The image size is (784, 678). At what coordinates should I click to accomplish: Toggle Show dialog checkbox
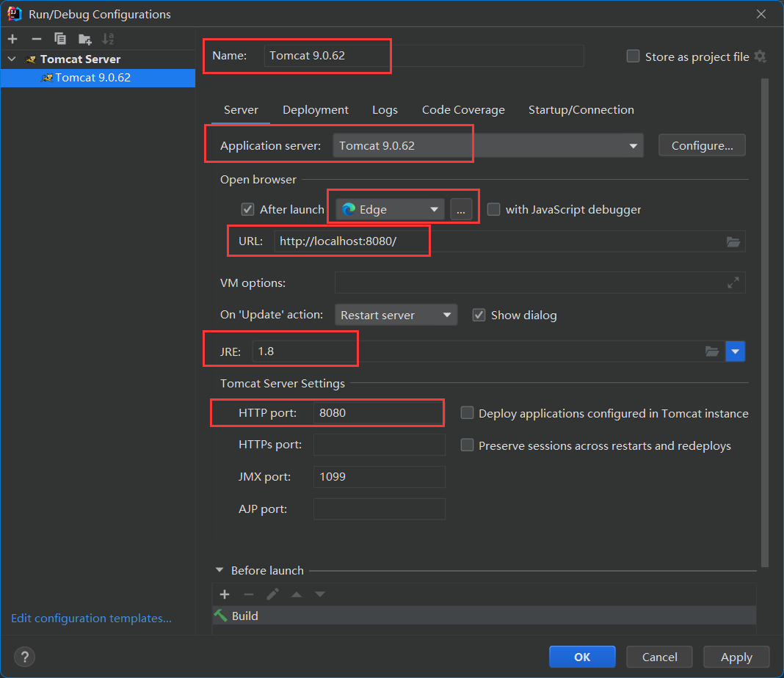click(479, 315)
